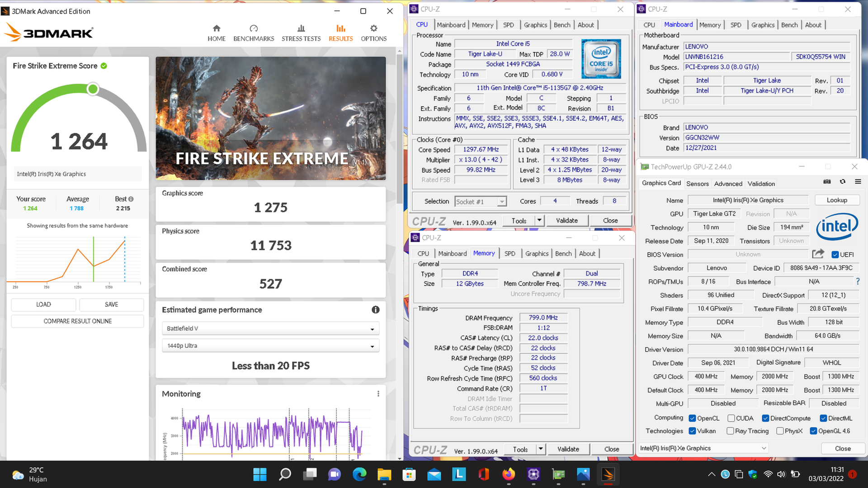The image size is (868, 488).
Task: Open SPD tab in CPU-Z Memory window
Action: click(509, 253)
